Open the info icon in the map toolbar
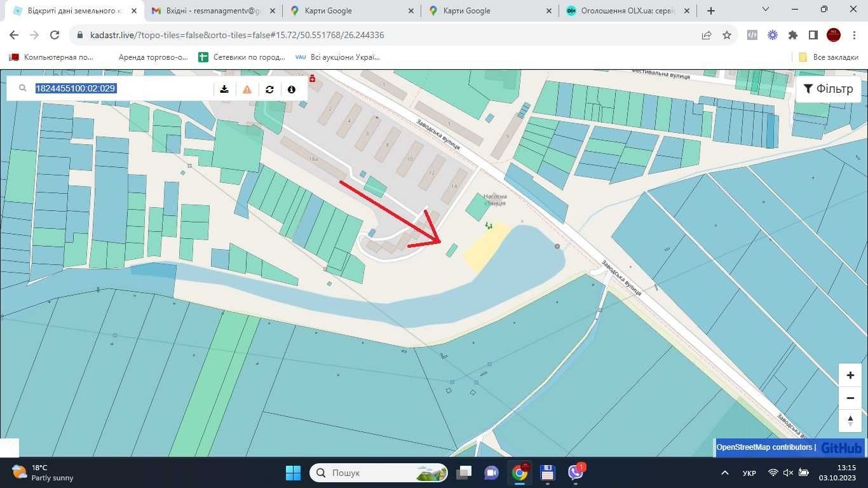Image resolution: width=868 pixels, height=488 pixels. click(x=292, y=89)
